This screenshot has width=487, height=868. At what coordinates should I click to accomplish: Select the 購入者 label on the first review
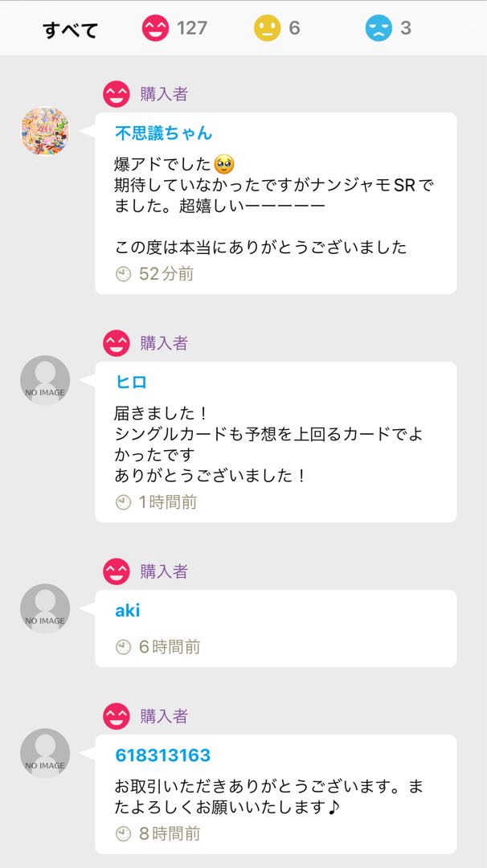point(166,93)
